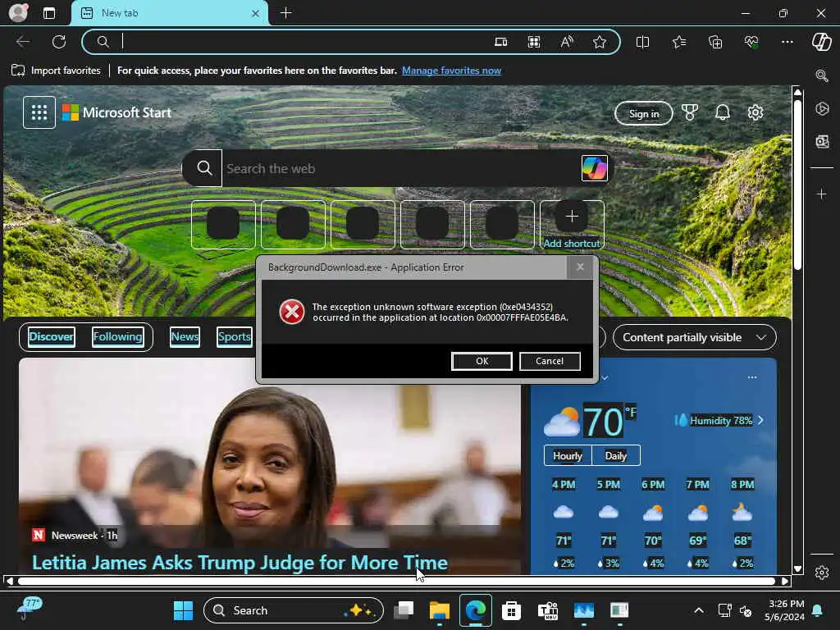Select the Discover feed tab
The image size is (840, 630).
click(51, 337)
